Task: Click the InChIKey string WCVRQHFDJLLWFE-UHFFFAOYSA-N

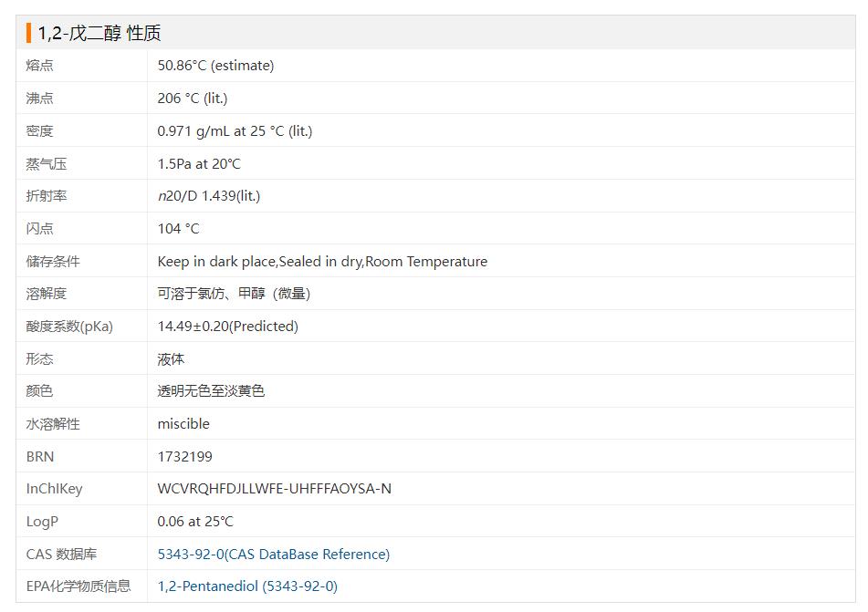Action: click(274, 489)
